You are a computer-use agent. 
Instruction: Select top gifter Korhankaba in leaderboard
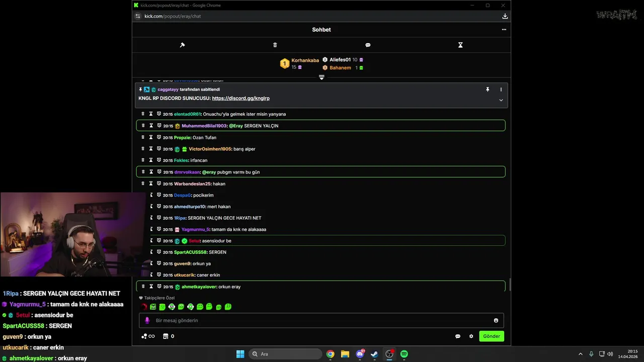[x=305, y=60]
